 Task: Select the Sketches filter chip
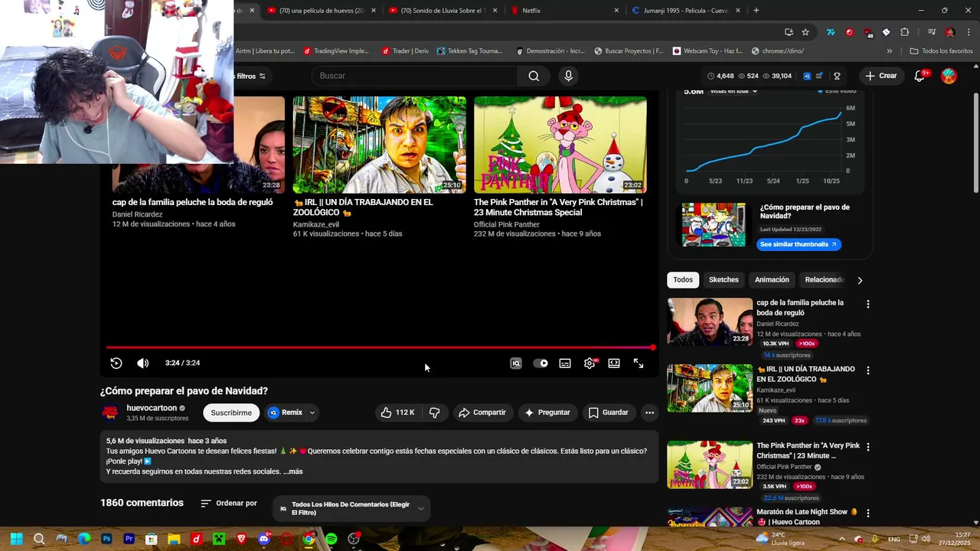724,280
